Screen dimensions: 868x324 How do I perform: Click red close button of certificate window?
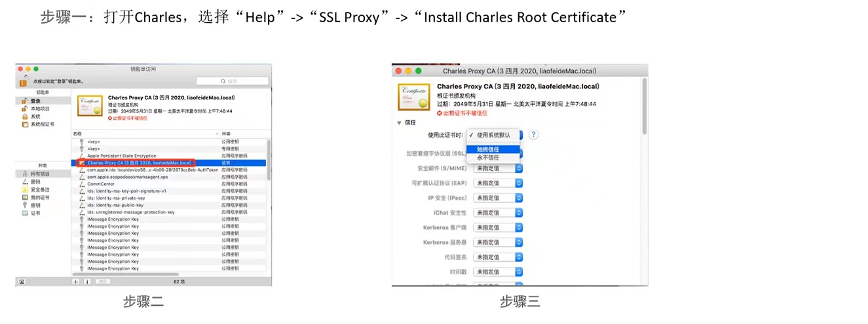pos(399,70)
